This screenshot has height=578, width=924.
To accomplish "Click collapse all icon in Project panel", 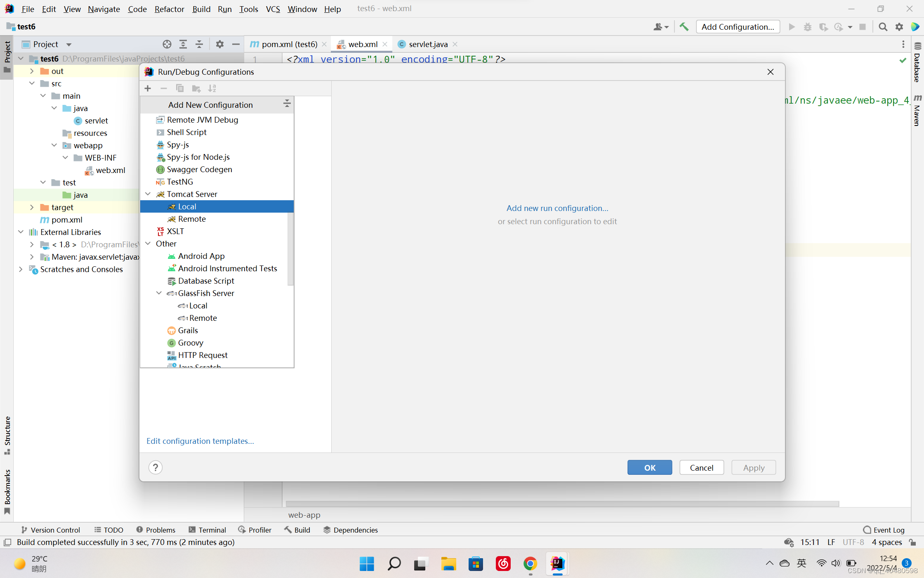I will click(x=199, y=44).
